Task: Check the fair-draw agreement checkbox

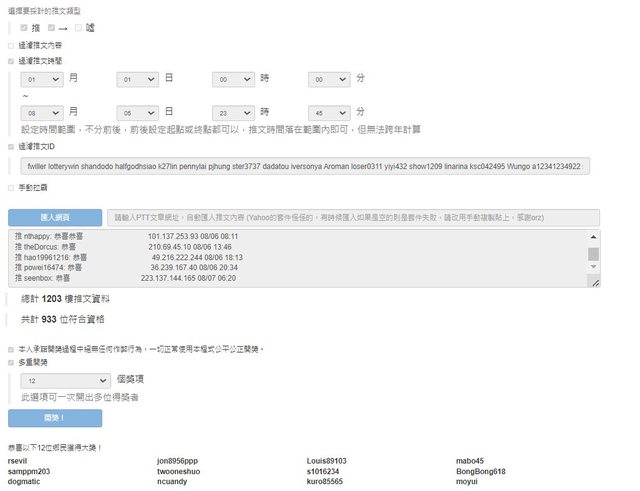Action: click(11, 349)
